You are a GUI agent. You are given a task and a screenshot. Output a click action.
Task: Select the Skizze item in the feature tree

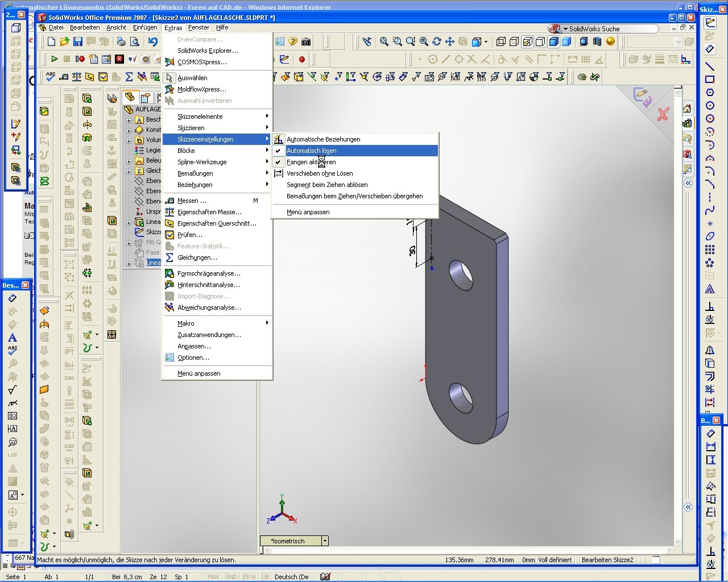(148, 232)
